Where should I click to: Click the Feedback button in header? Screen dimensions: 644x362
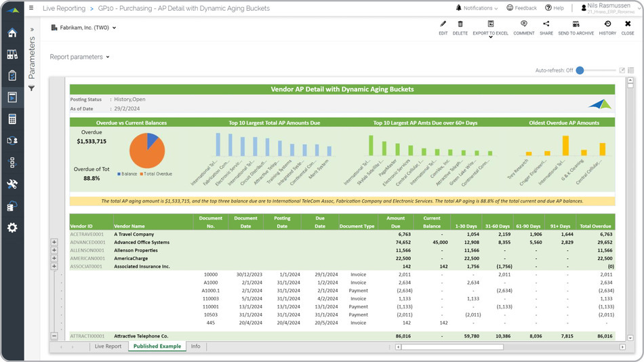[x=521, y=8]
